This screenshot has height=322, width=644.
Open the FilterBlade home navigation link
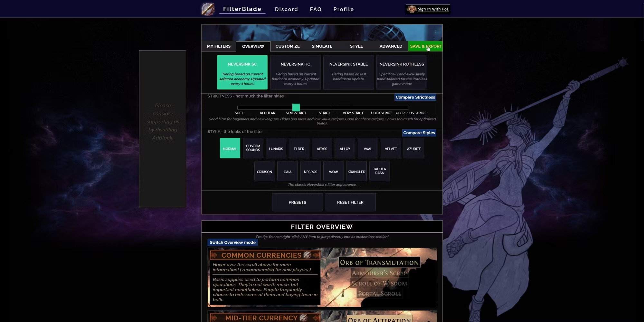point(242,9)
